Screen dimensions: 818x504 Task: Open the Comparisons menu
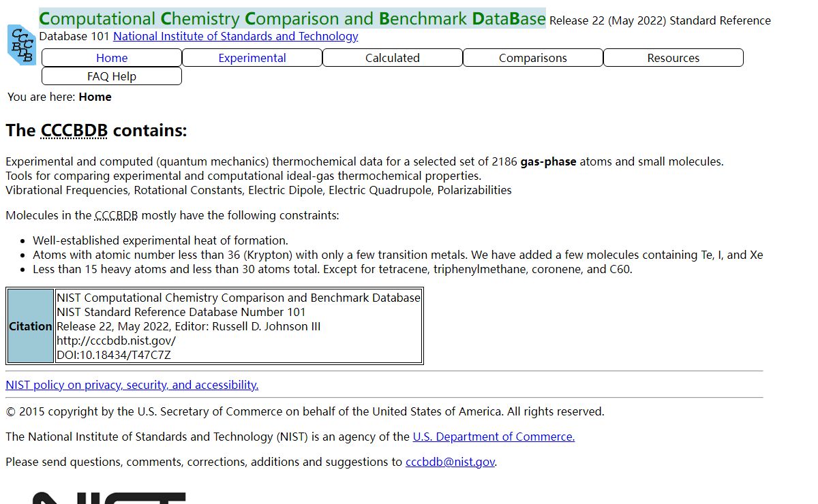pos(533,58)
